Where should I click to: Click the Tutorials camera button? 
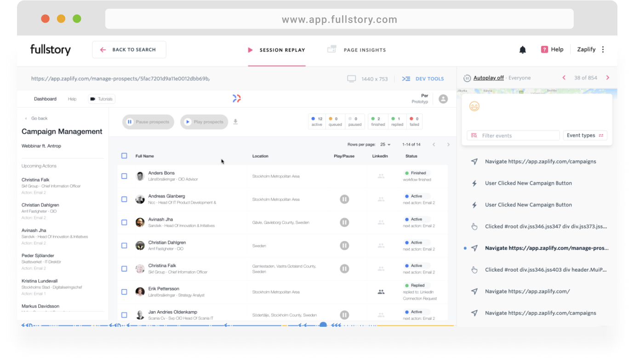102,99
